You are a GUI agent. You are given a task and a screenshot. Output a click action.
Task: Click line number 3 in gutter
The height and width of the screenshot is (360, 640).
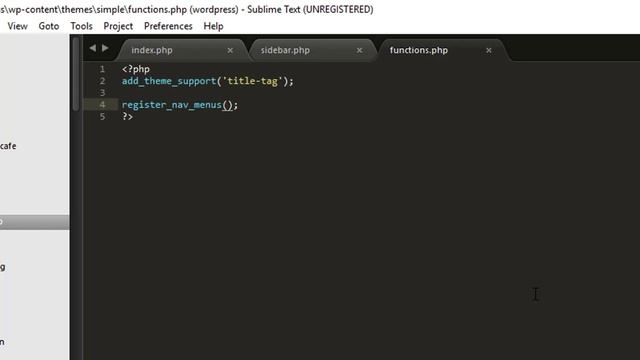(x=102, y=93)
